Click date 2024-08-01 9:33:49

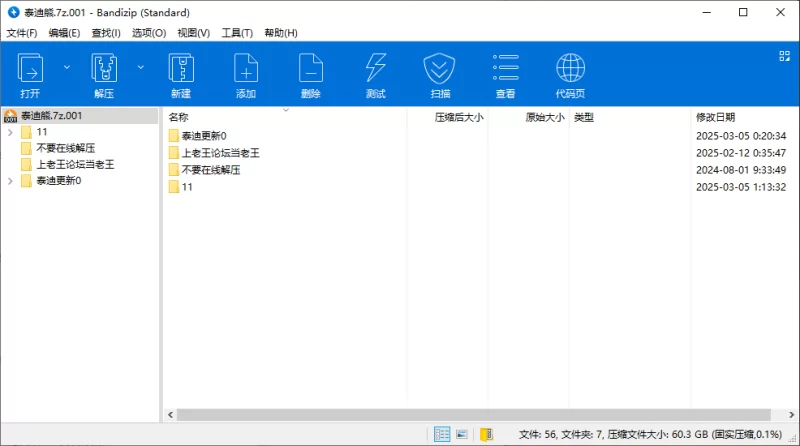pyautogui.click(x=741, y=169)
